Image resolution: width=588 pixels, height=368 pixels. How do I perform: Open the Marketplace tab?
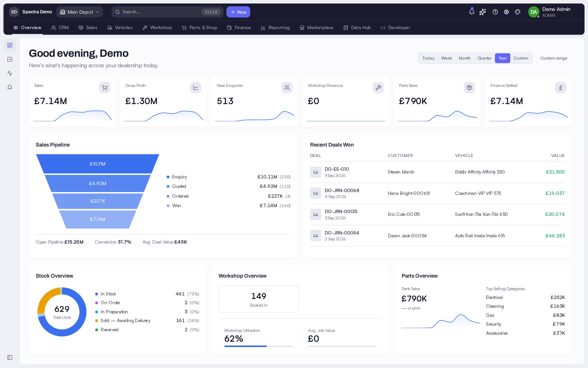click(x=316, y=28)
